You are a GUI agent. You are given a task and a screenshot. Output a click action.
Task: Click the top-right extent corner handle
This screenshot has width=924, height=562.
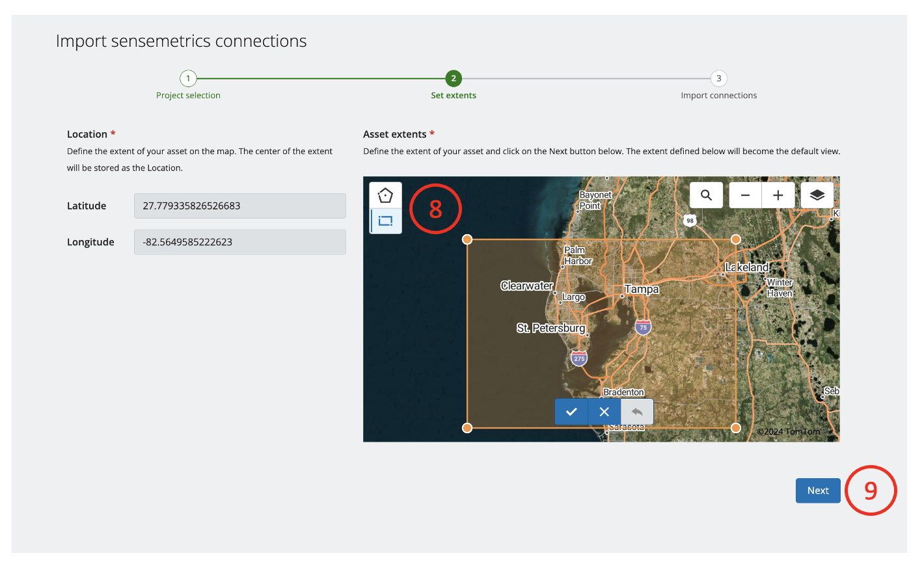click(736, 239)
